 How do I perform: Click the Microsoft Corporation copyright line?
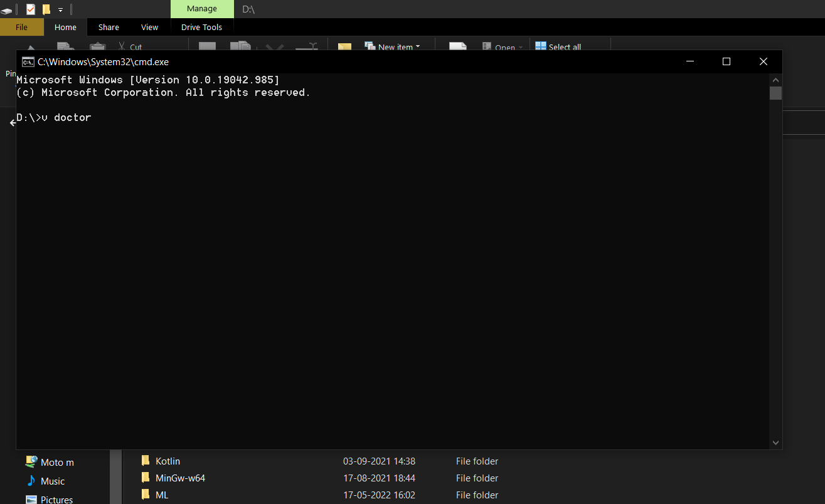pos(164,92)
